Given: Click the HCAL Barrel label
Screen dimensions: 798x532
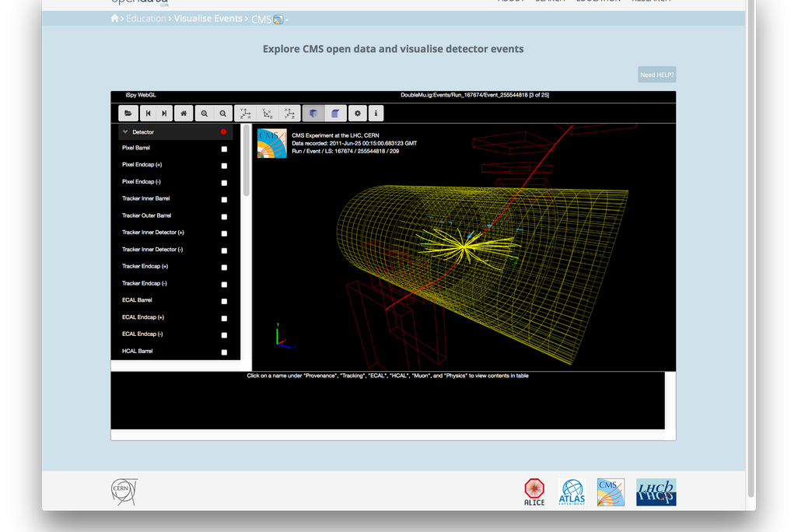Looking at the screenshot, I should click(138, 351).
